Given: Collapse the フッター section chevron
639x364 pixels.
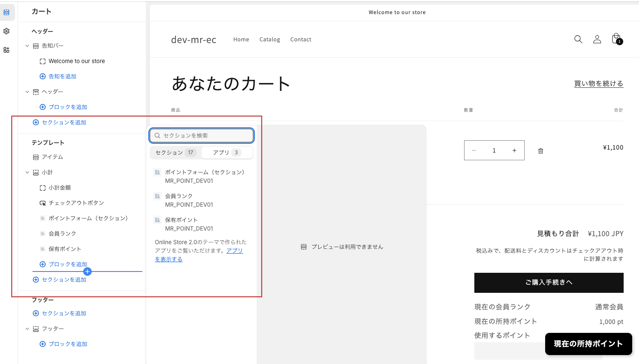Looking at the screenshot, I should (x=27, y=329).
